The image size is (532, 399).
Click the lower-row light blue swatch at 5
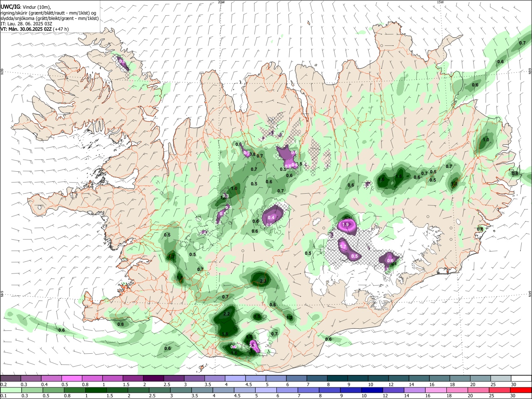[266, 390]
